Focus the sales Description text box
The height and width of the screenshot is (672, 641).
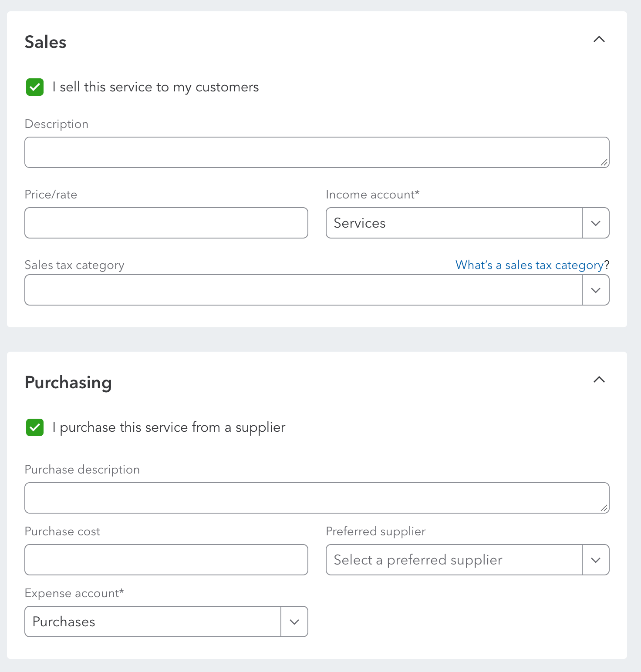coord(317,152)
